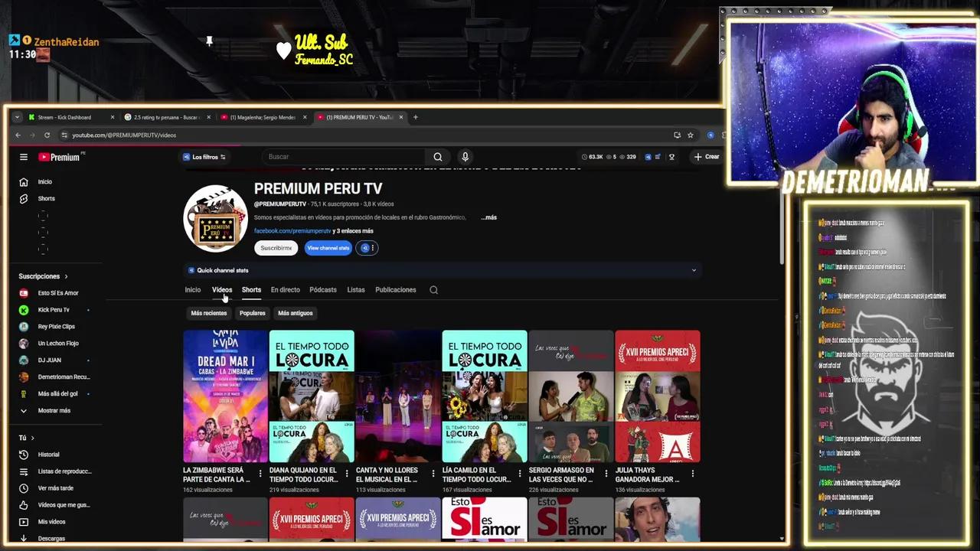Open a new browser tab with plus
The image size is (980, 551).
[x=416, y=117]
